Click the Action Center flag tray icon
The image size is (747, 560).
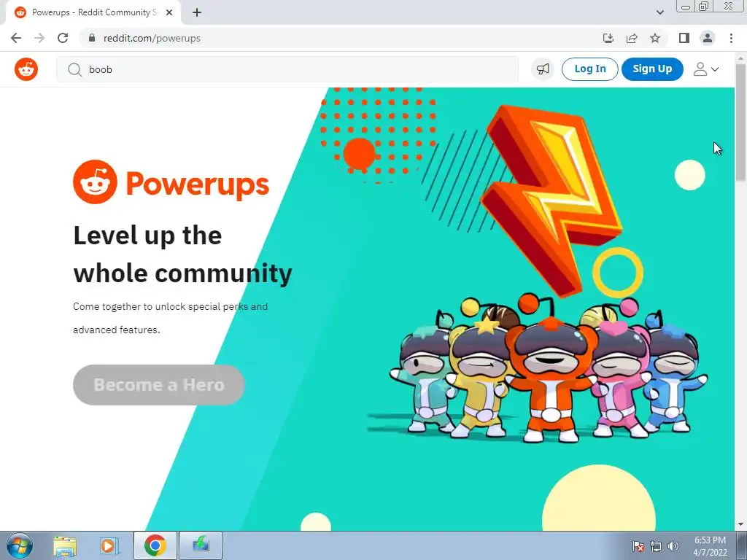coord(638,546)
